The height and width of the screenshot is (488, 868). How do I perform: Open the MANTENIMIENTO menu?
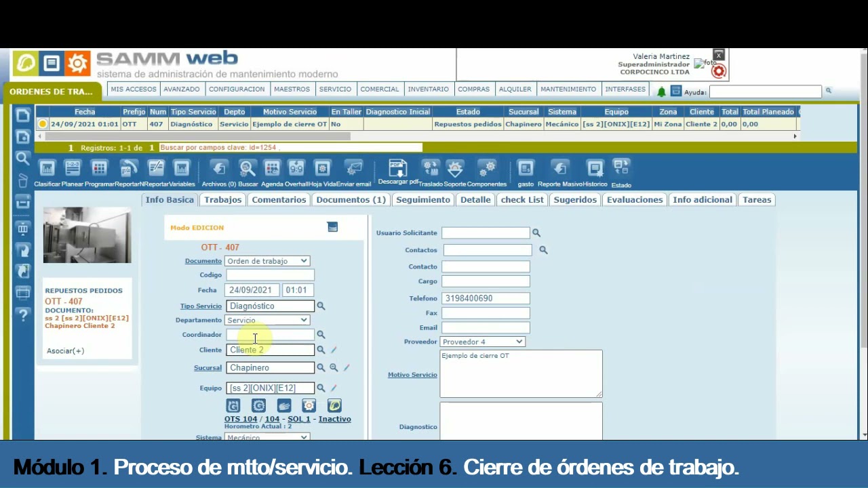[x=568, y=89]
